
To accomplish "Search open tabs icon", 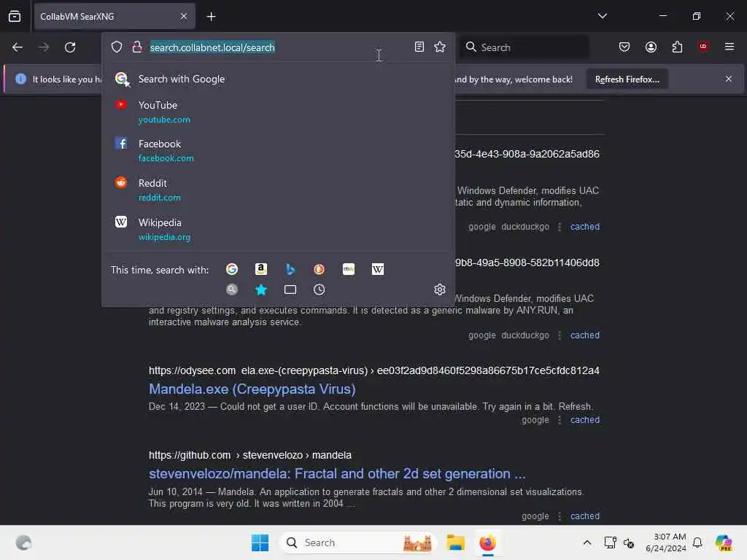I will click(290, 289).
